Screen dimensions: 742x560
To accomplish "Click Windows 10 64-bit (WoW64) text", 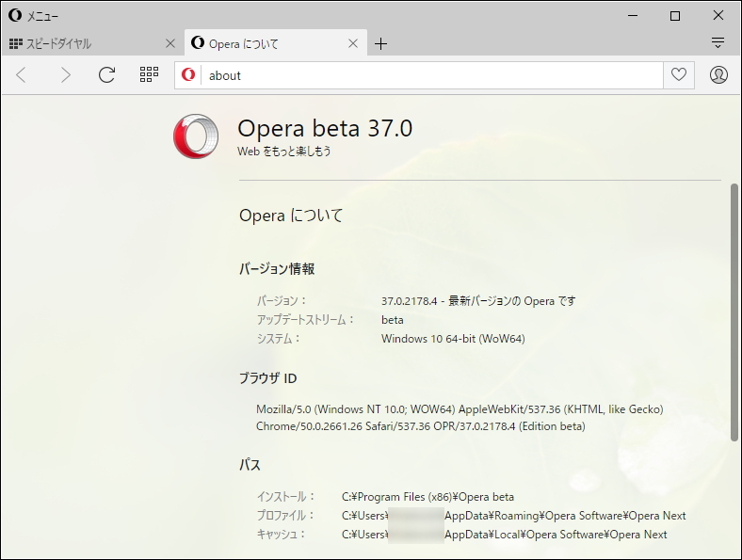I will coord(453,339).
